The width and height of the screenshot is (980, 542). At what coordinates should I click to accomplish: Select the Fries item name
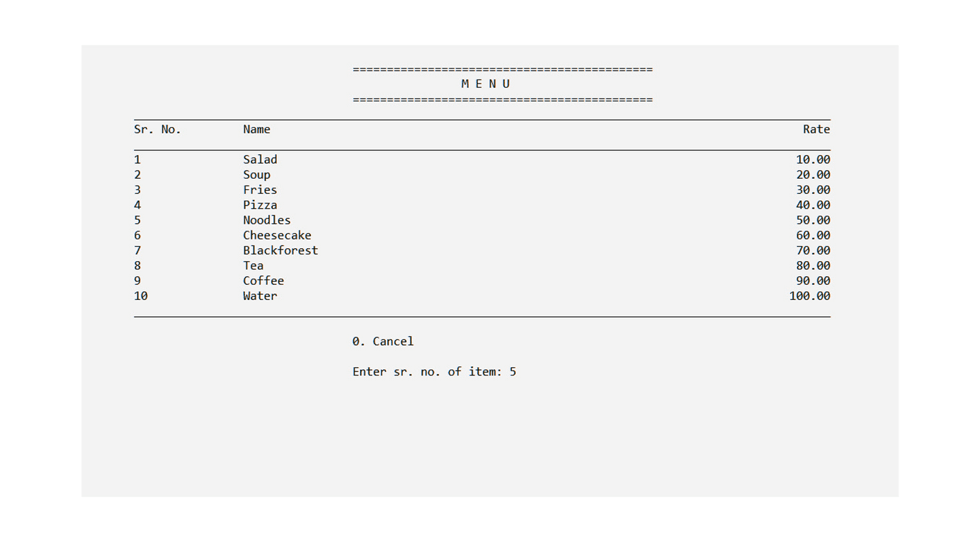pos(260,190)
